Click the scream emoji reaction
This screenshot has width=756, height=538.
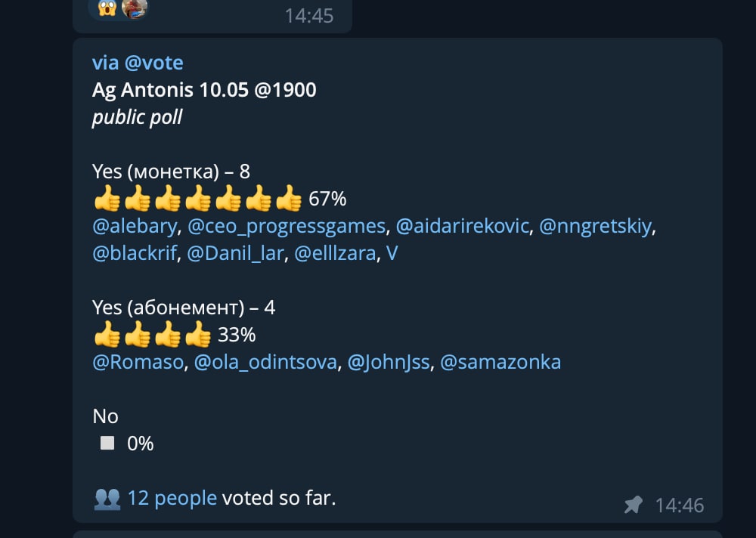107,8
